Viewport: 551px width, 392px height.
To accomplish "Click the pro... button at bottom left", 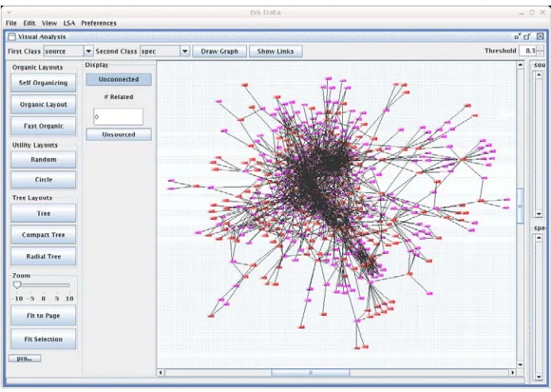I will pos(25,359).
